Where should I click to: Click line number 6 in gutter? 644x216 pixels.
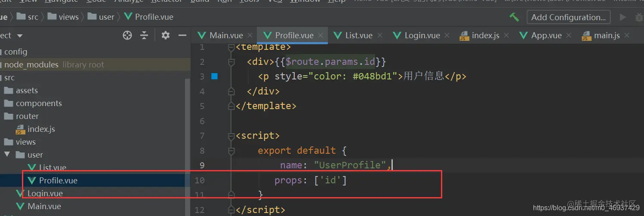click(202, 121)
